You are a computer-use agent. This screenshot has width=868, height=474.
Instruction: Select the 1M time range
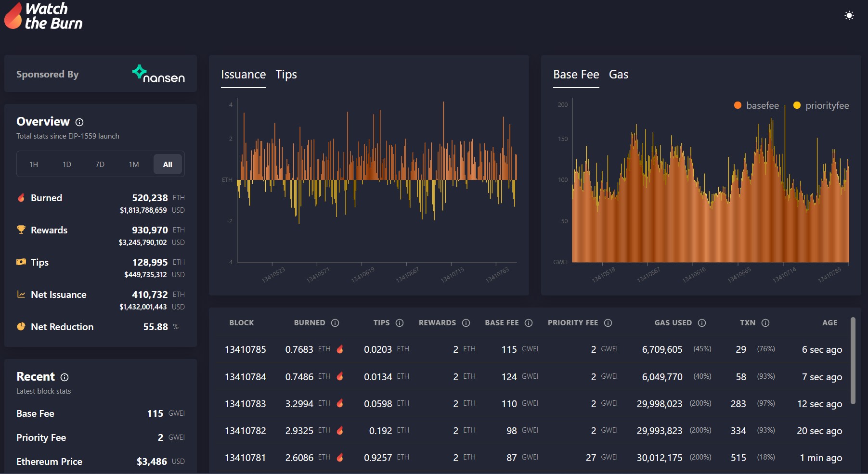tap(134, 165)
